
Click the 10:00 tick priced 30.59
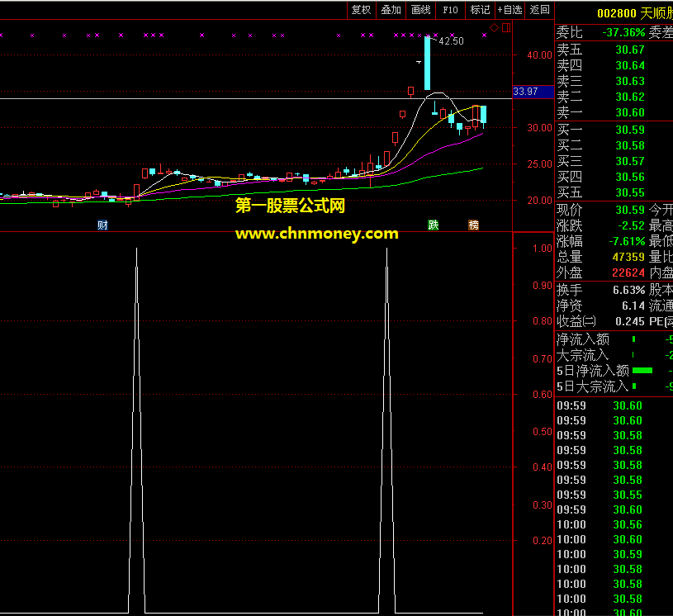click(600, 554)
